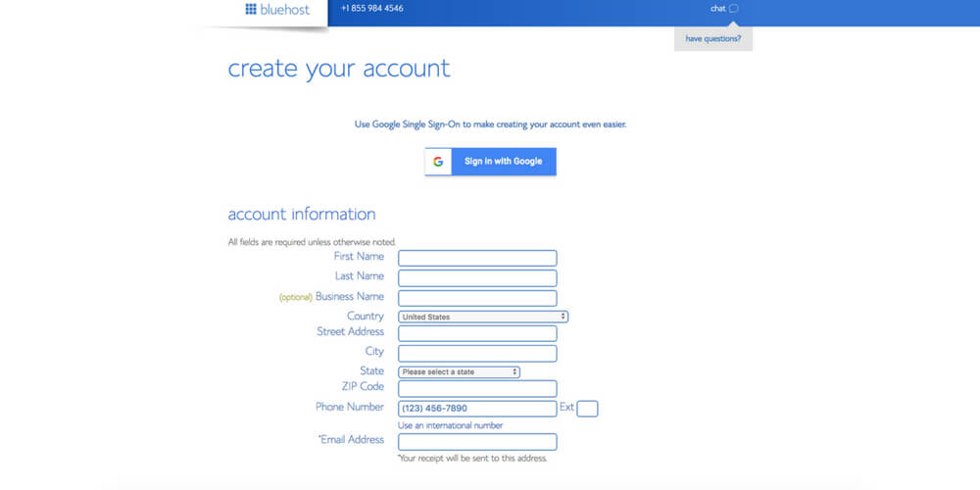Click the Google G logo icon
980x490 pixels.
pyautogui.click(x=438, y=162)
